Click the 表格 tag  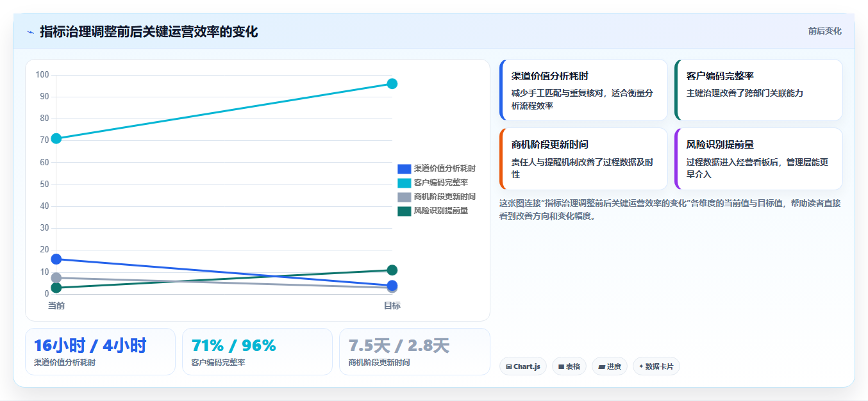(569, 366)
